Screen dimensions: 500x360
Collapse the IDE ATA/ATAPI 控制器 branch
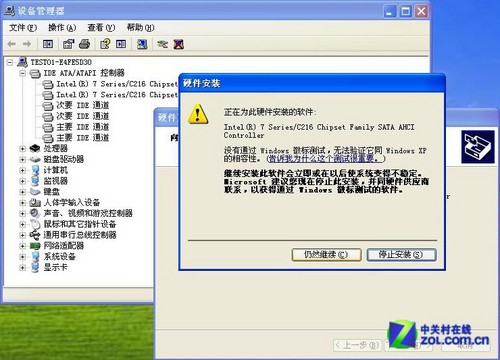point(22,73)
